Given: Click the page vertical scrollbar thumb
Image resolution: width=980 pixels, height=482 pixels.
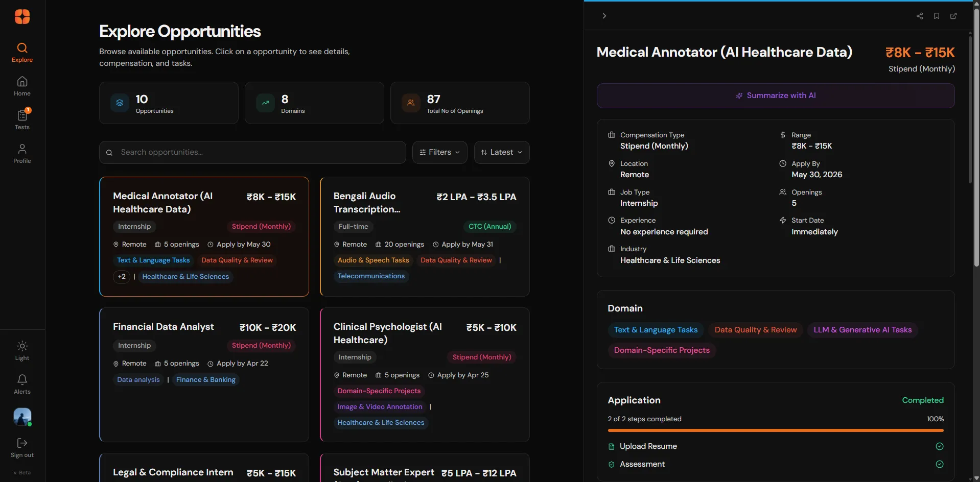Looking at the screenshot, I should [976, 138].
